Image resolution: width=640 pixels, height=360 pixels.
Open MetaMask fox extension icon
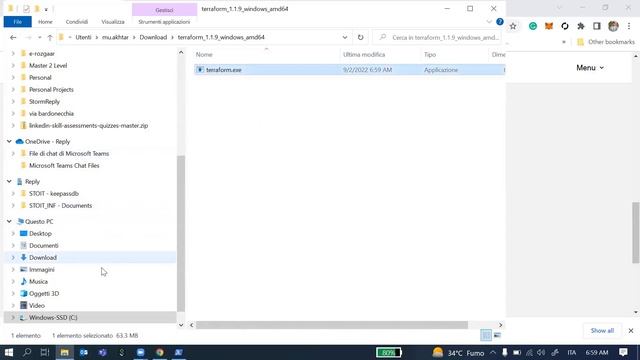coord(549,26)
